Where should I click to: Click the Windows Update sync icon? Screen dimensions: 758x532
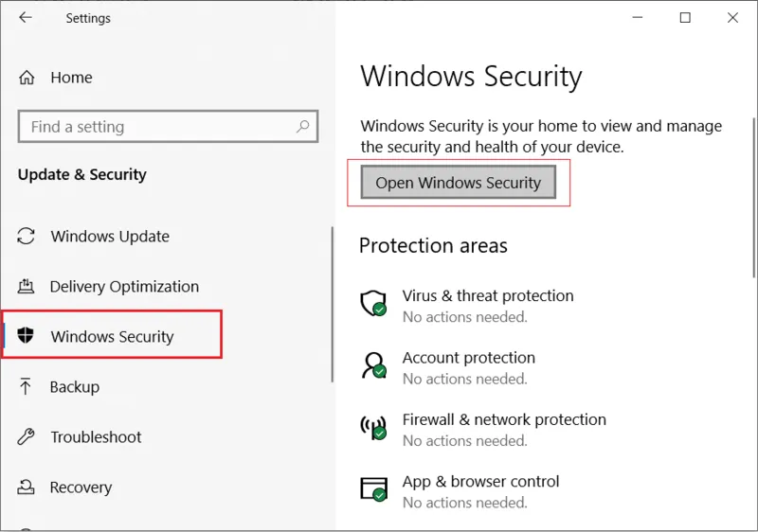click(x=27, y=237)
